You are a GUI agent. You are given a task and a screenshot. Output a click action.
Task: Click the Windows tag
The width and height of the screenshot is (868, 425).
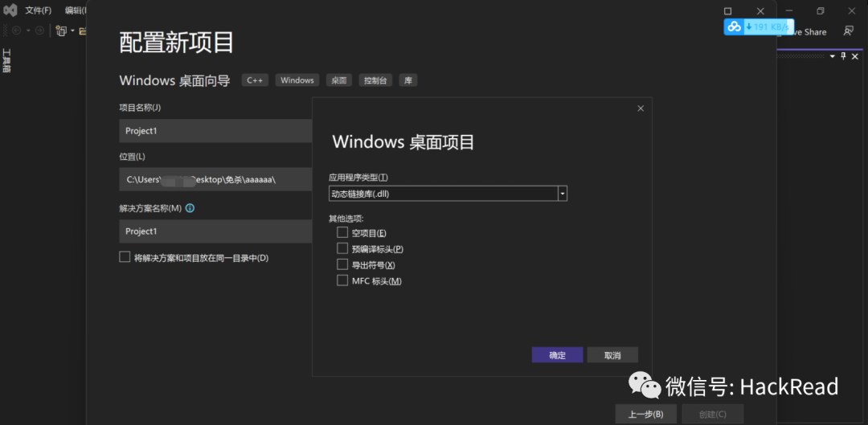[x=297, y=80]
